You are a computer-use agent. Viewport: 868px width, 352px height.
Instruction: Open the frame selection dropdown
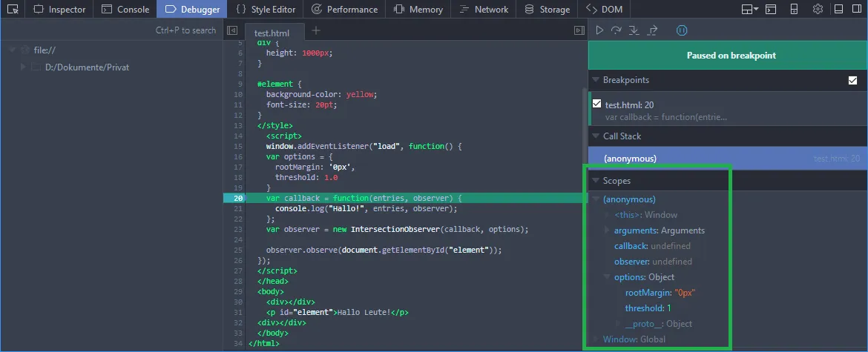pos(749,10)
